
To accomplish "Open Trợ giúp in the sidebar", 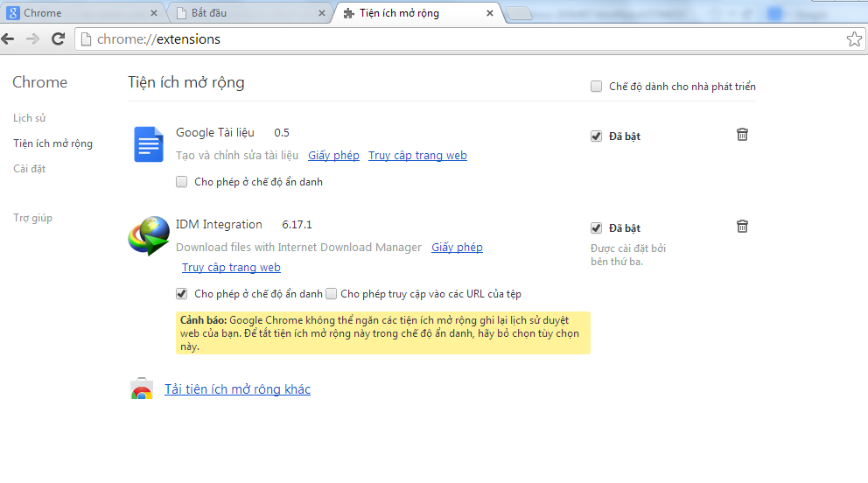I will (32, 218).
